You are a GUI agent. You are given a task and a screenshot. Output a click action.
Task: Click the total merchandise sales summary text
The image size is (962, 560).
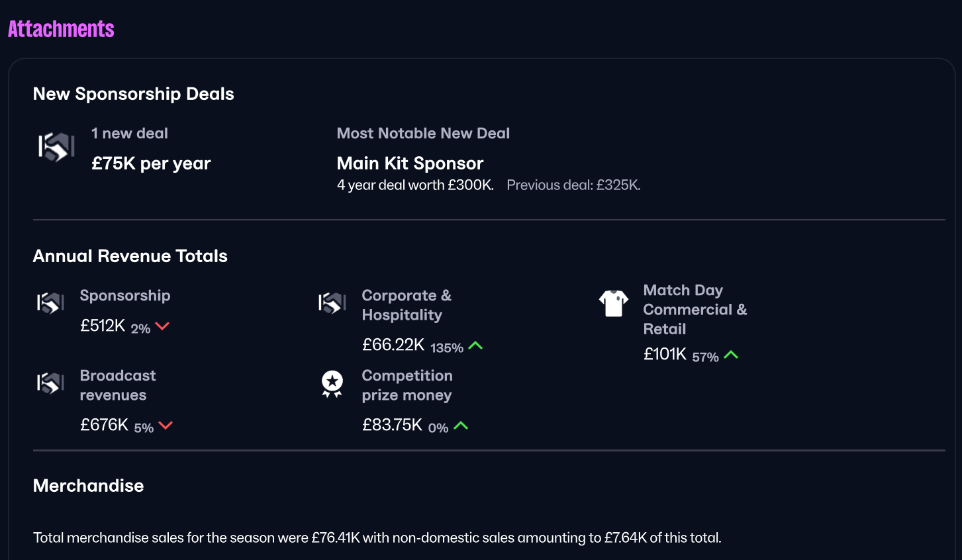coord(377,537)
